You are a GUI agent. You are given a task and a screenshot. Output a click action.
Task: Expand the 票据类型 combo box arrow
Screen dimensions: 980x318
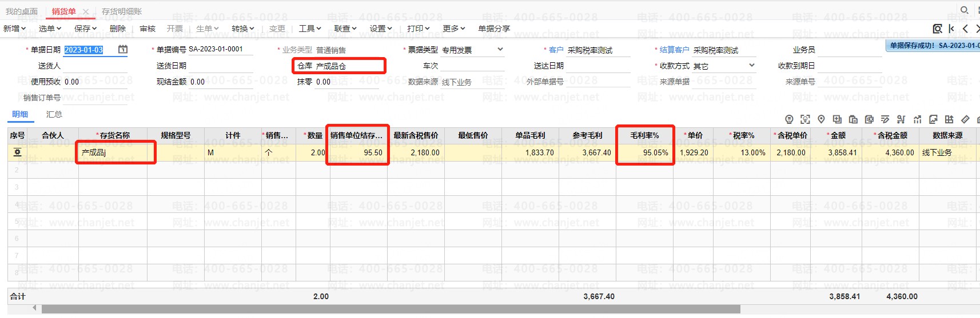(500, 50)
